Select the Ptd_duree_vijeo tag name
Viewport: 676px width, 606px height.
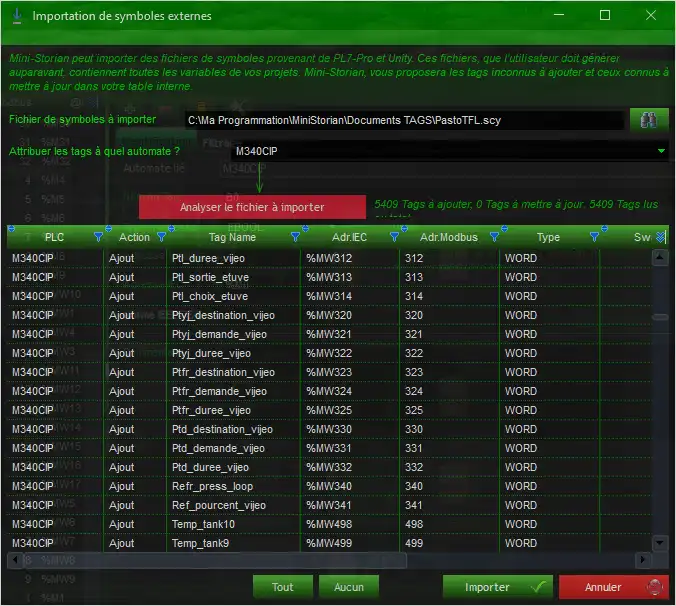(210, 467)
